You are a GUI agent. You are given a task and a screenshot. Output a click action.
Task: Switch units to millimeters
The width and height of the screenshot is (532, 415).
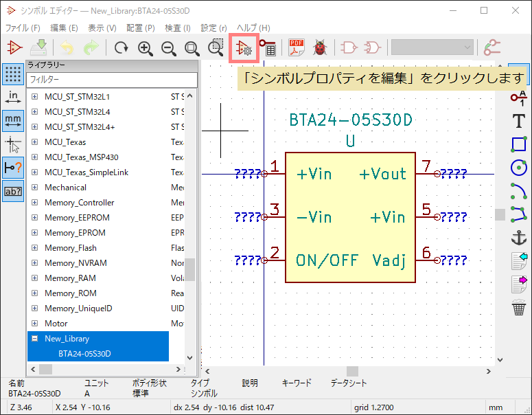tap(13, 120)
